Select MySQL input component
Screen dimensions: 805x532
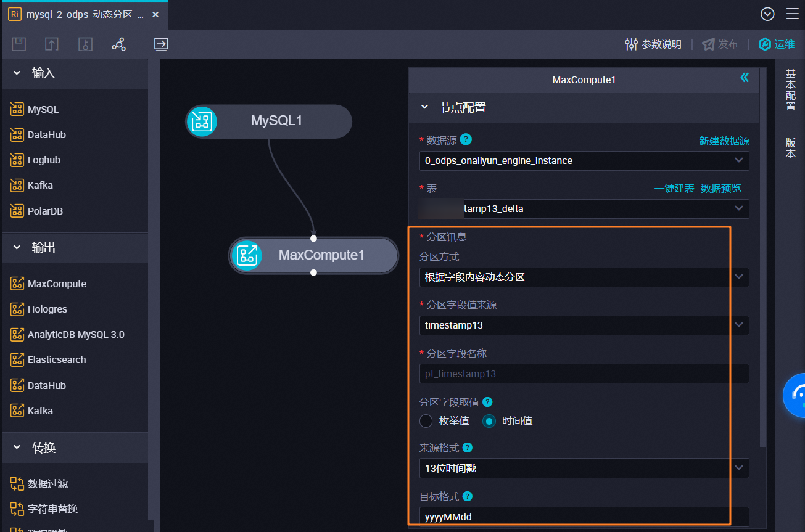pyautogui.click(x=35, y=110)
